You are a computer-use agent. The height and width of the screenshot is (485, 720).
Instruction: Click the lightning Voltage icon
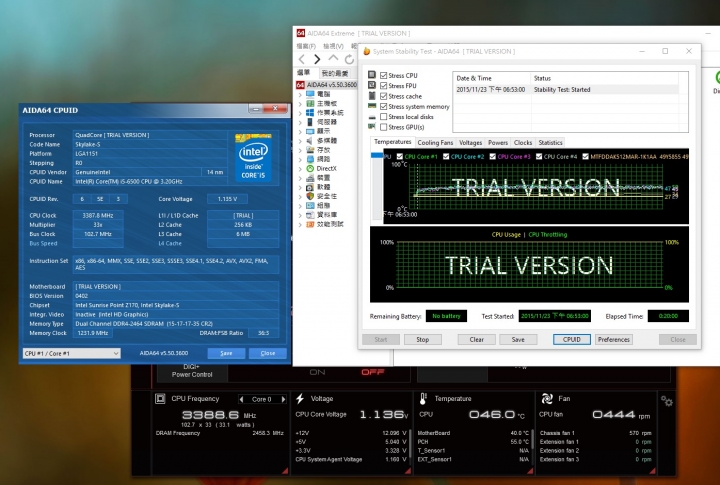[300, 399]
